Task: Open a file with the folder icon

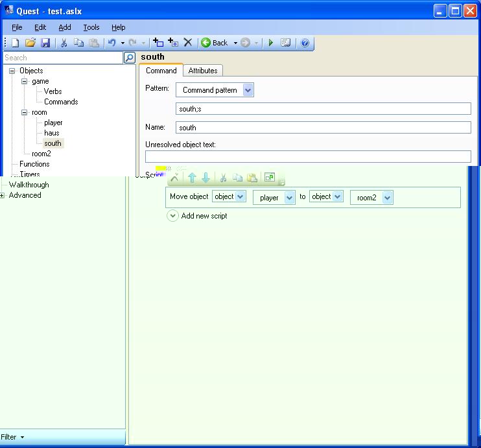Action: click(x=30, y=43)
